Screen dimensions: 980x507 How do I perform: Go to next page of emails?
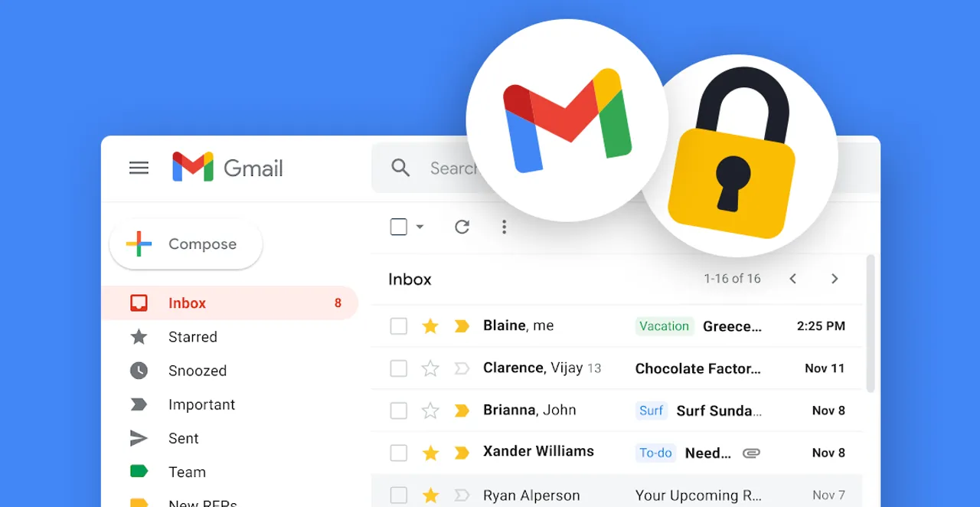835,279
